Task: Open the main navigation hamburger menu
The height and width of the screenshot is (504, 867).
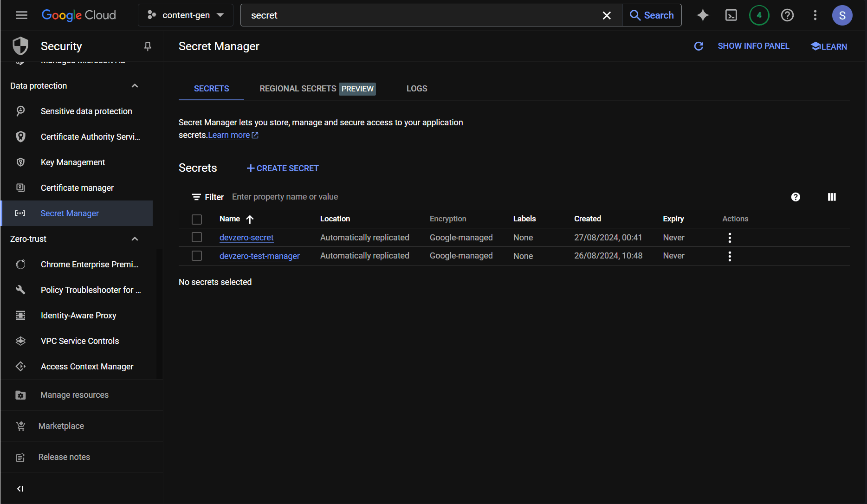Action: coord(21,15)
